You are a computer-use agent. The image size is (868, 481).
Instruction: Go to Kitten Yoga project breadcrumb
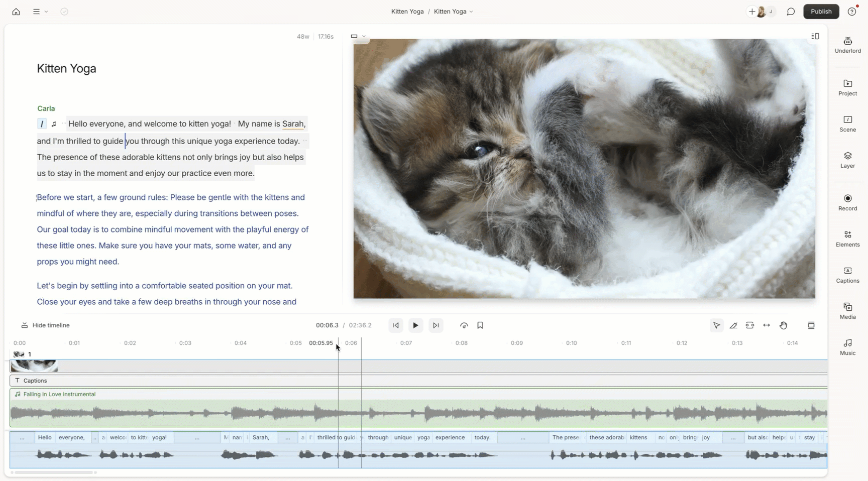pyautogui.click(x=407, y=12)
